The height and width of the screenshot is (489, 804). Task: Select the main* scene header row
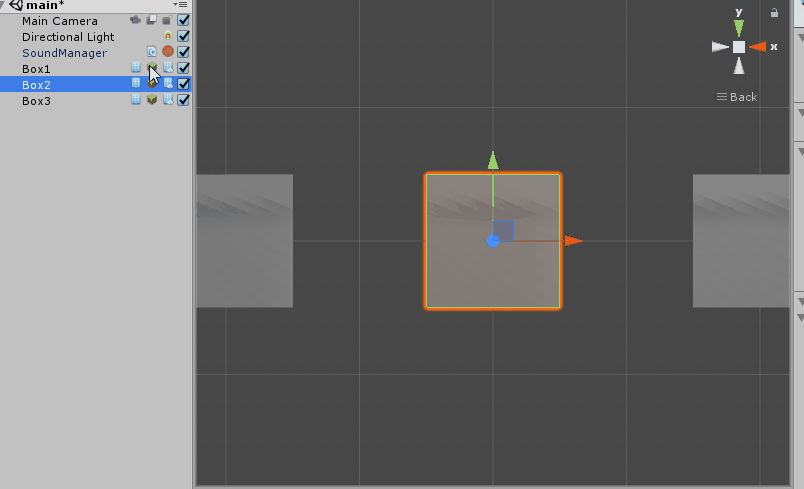coord(96,6)
